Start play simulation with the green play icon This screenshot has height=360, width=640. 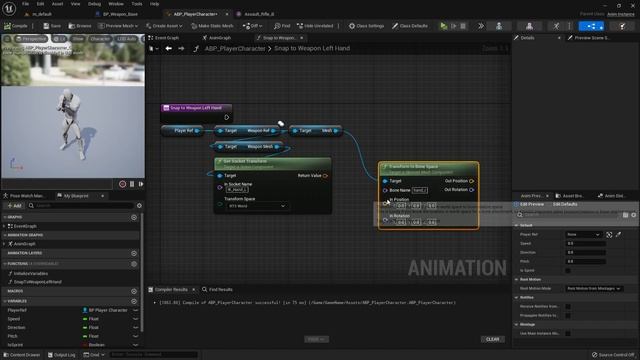coord(444,26)
